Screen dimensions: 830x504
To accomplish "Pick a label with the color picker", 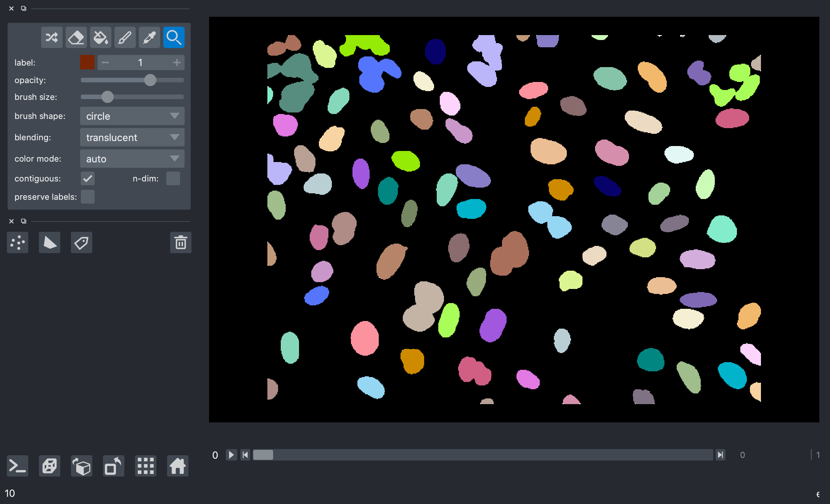I will click(149, 37).
